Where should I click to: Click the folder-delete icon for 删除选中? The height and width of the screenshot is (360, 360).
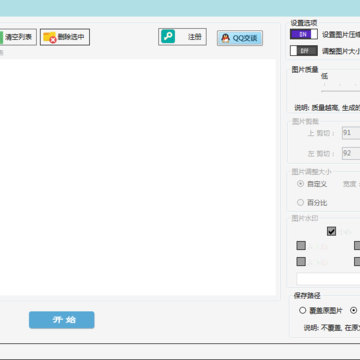50,37
